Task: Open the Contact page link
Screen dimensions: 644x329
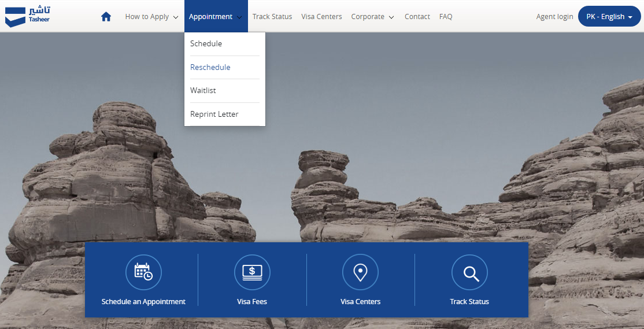Action: pyautogui.click(x=417, y=17)
